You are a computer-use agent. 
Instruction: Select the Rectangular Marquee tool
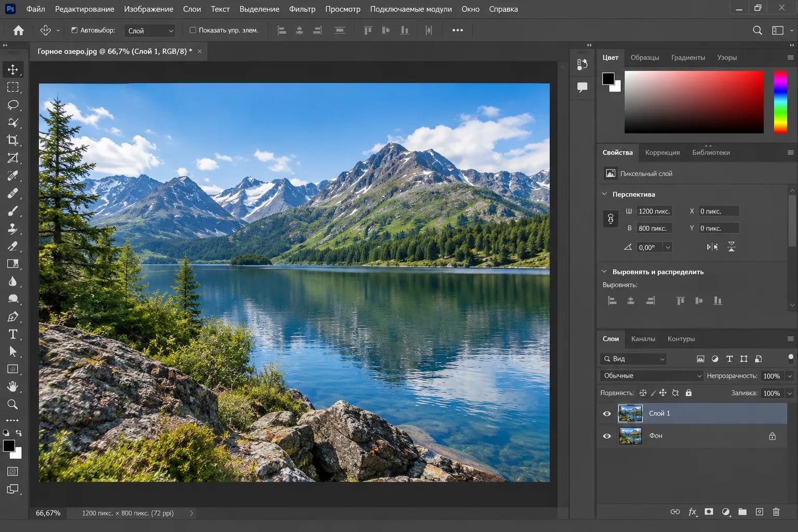point(13,87)
